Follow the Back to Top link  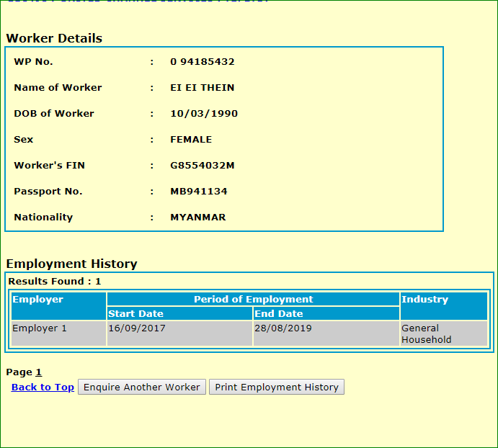pyautogui.click(x=43, y=387)
